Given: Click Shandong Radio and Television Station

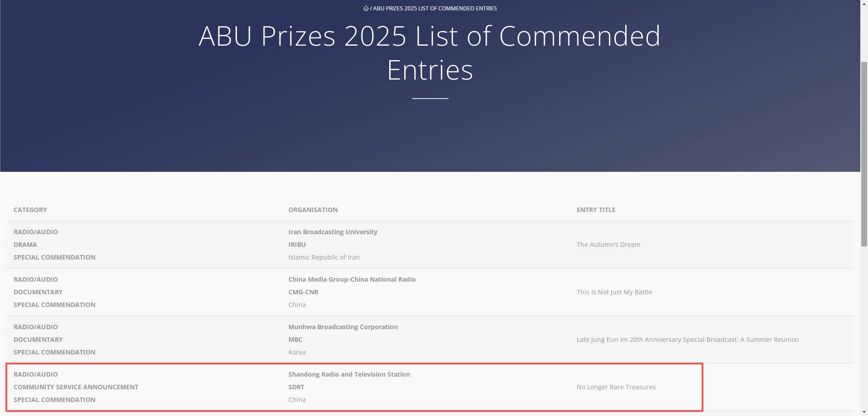Looking at the screenshot, I should 349,374.
